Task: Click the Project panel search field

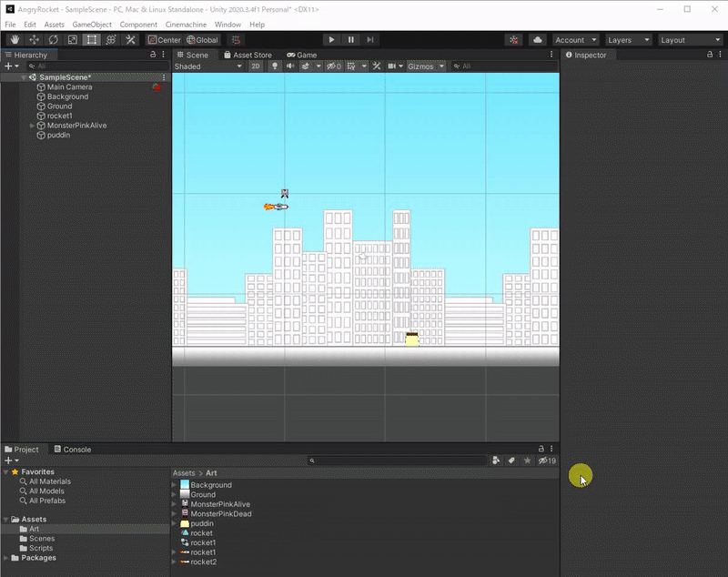Action: [396, 461]
